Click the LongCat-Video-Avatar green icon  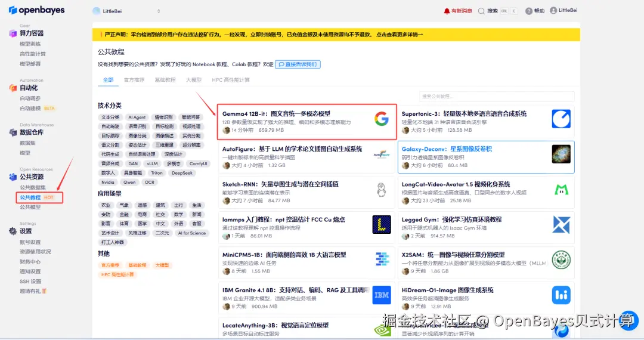click(x=561, y=190)
